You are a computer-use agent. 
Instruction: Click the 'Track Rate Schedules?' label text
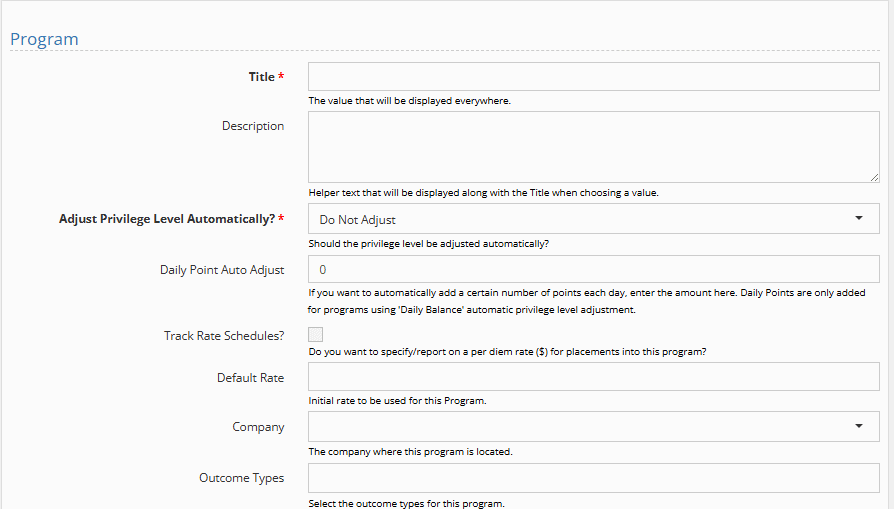click(x=224, y=336)
